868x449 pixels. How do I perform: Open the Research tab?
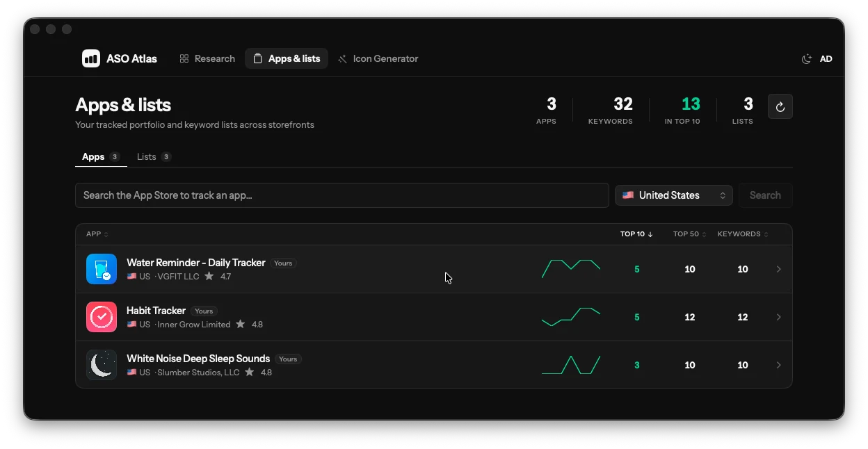[x=207, y=58]
